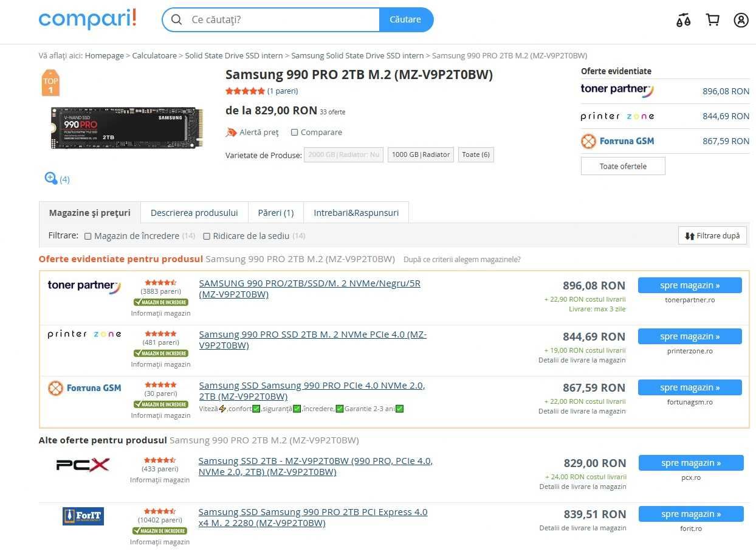Viewport: 756px width, 551px height.
Task: Open the (1 pareri) reviews link
Action: coord(283,91)
